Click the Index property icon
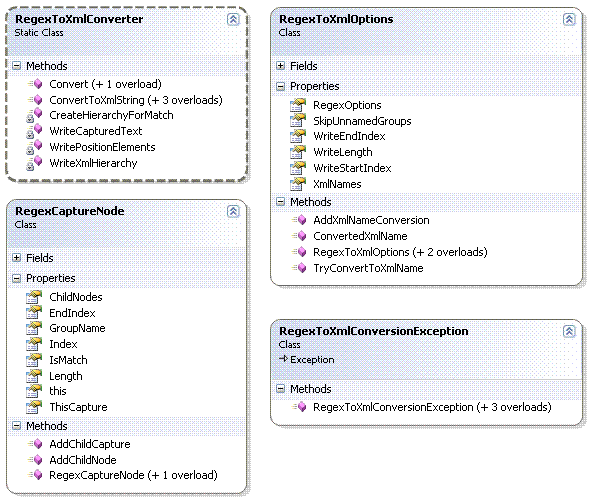 point(34,344)
